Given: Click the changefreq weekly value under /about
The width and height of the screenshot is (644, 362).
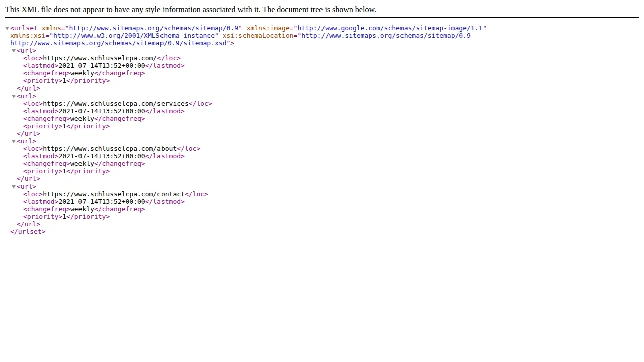Looking at the screenshot, I should (x=82, y=164).
